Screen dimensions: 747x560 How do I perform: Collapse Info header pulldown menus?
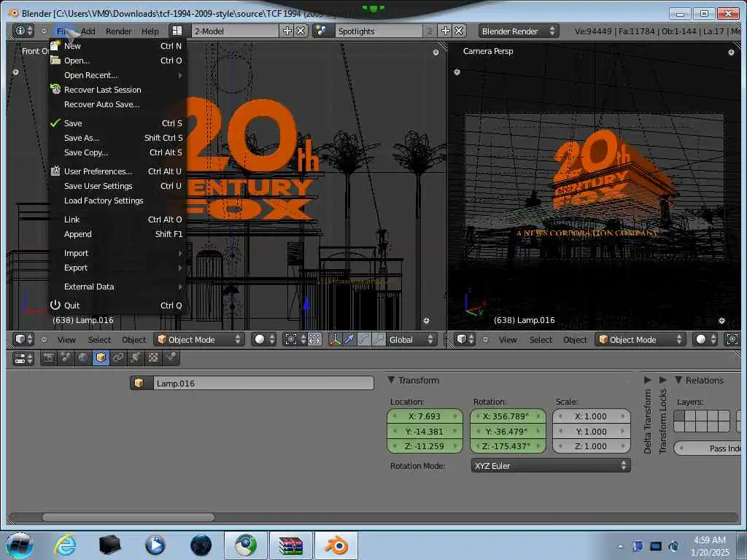pyautogui.click(x=44, y=31)
